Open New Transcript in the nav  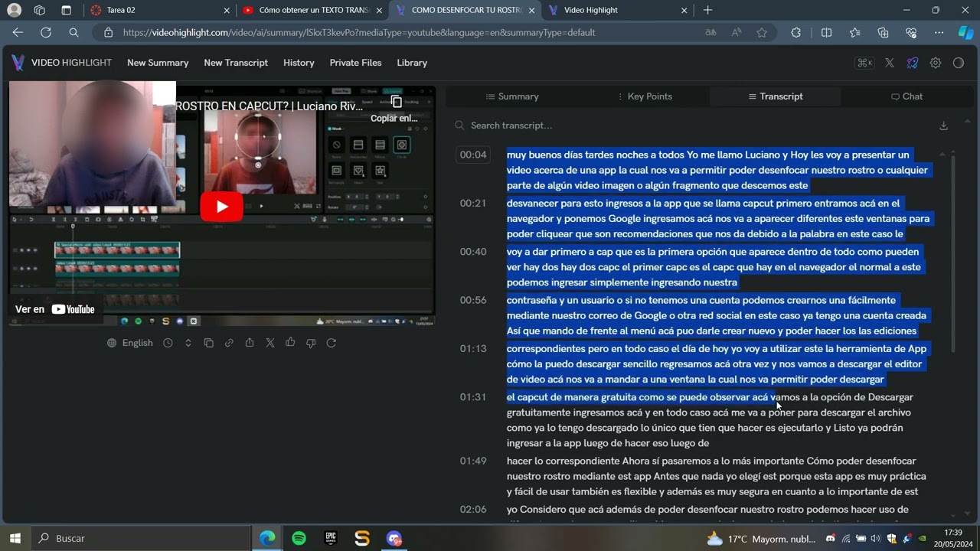[x=236, y=63]
